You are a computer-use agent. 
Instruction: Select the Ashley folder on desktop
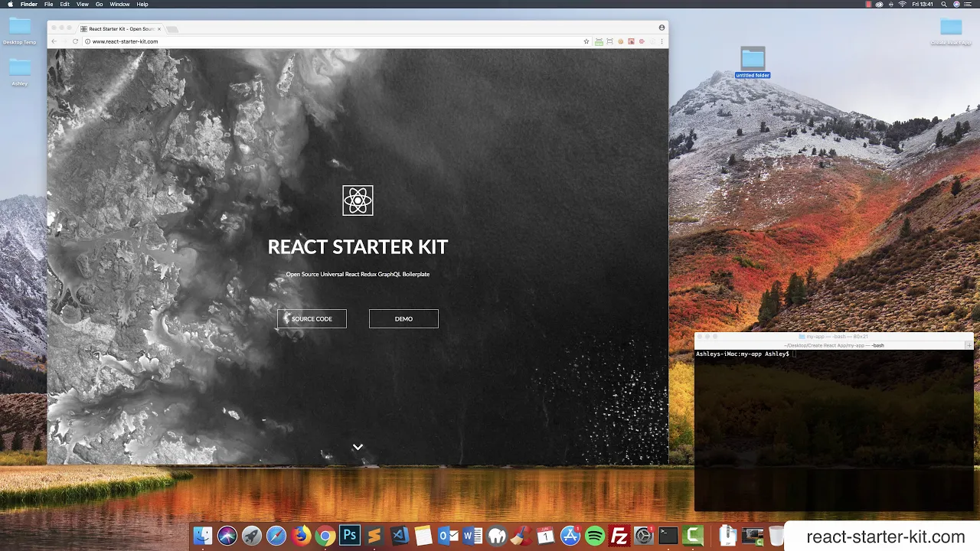[20, 71]
